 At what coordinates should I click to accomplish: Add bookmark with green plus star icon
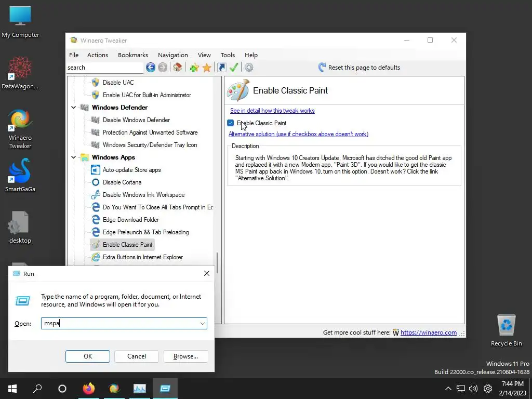[194, 68]
